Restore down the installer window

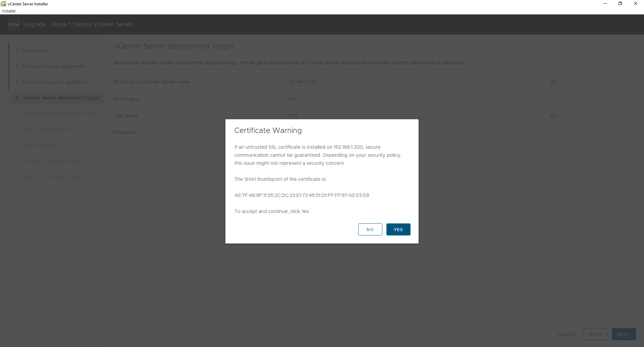[620, 4]
